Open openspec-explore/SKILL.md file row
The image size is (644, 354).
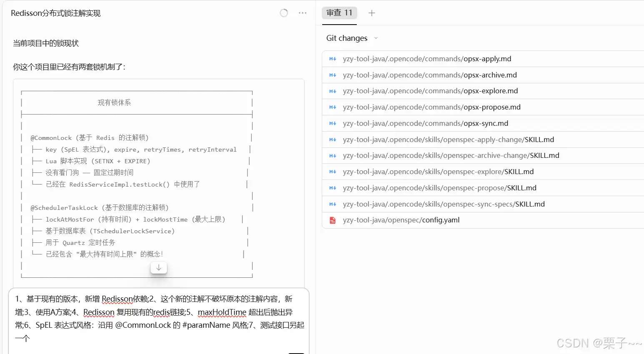coord(483,172)
